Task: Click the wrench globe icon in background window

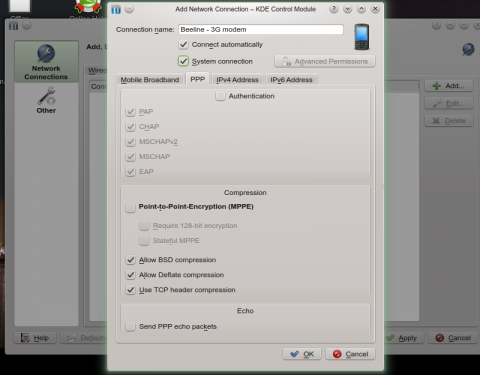Action: click(x=468, y=49)
